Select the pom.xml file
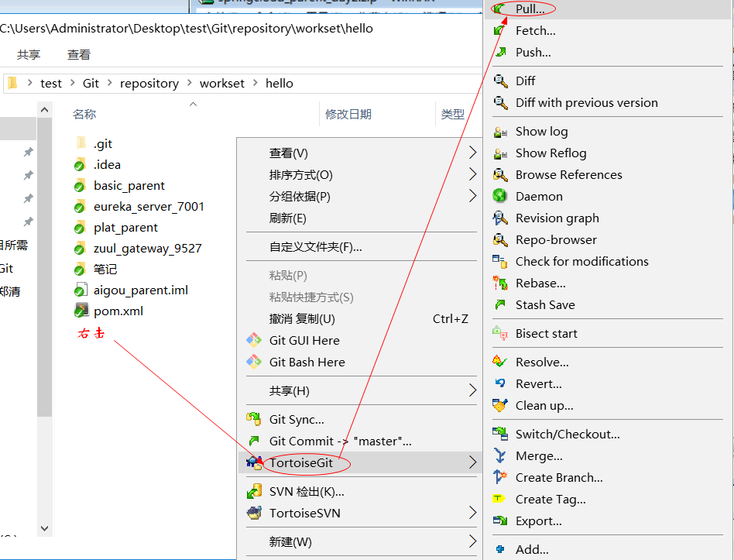Screen dimensions: 734x560 (x=108, y=311)
